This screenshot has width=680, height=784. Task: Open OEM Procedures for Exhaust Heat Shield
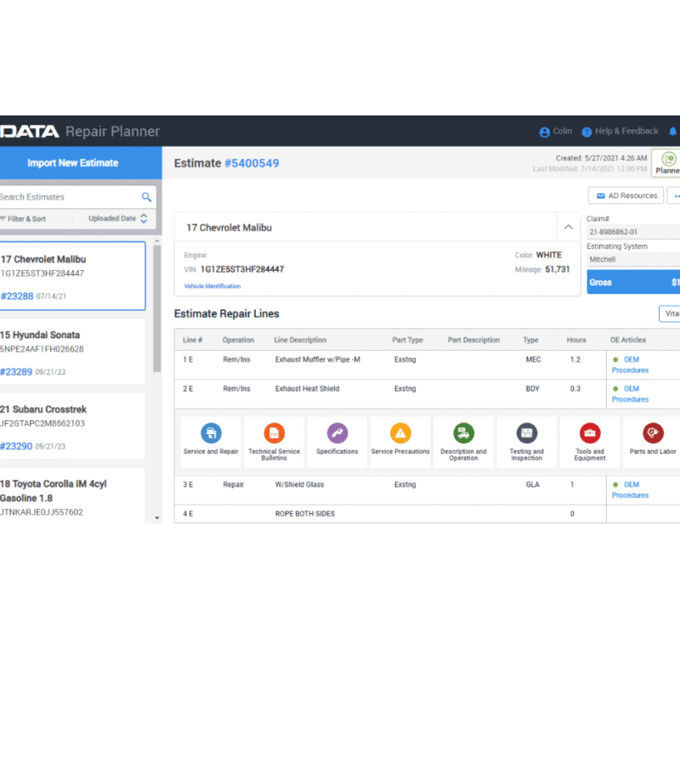pyautogui.click(x=631, y=393)
